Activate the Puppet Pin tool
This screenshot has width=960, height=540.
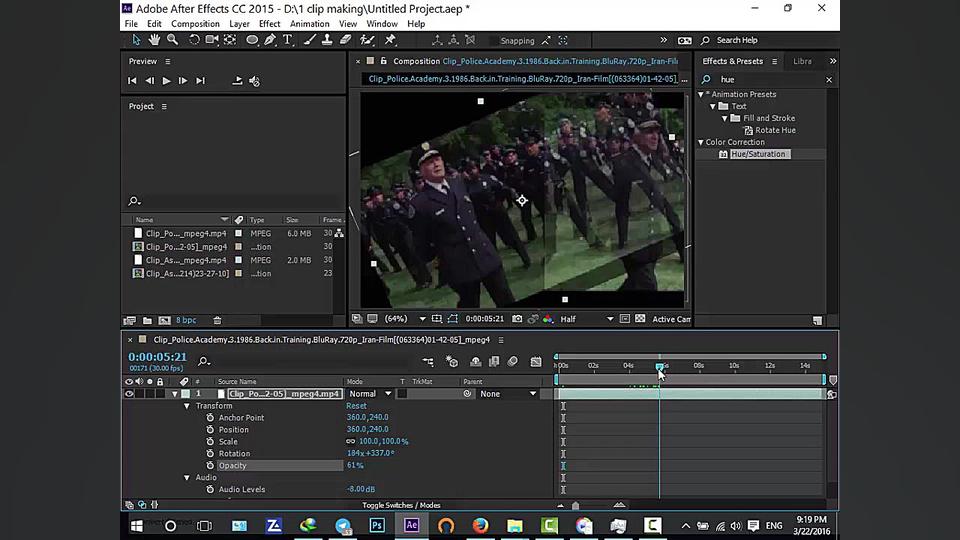[390, 40]
